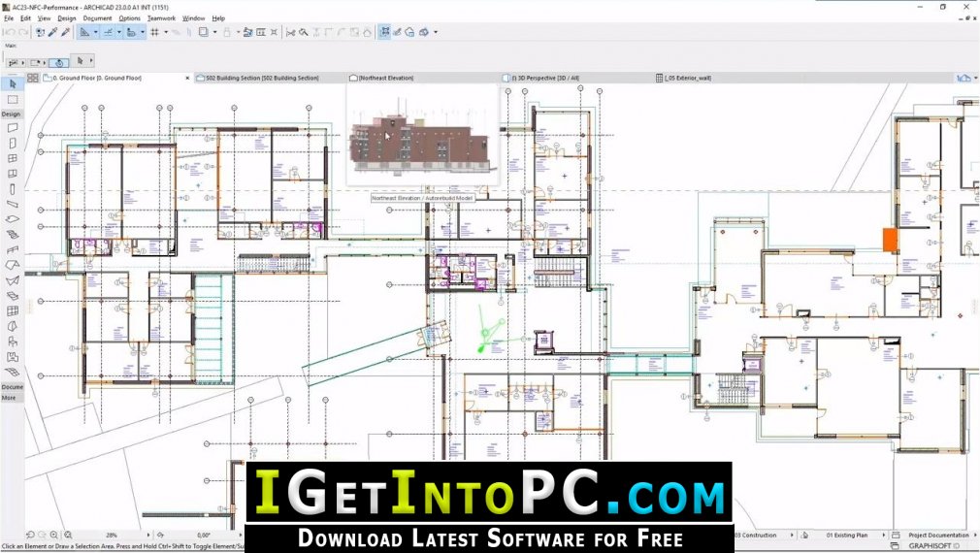Select the Stair tool
This screenshot has width=980, height=553.
point(13,235)
